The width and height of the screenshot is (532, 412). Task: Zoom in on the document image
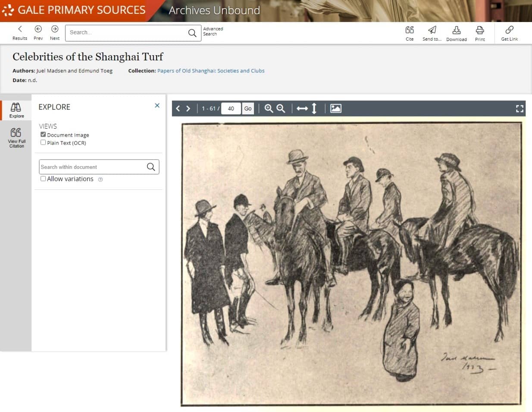(x=269, y=108)
